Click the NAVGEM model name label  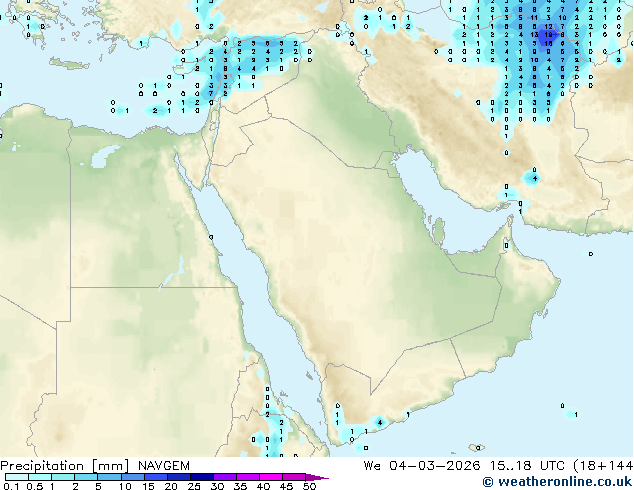click(164, 466)
